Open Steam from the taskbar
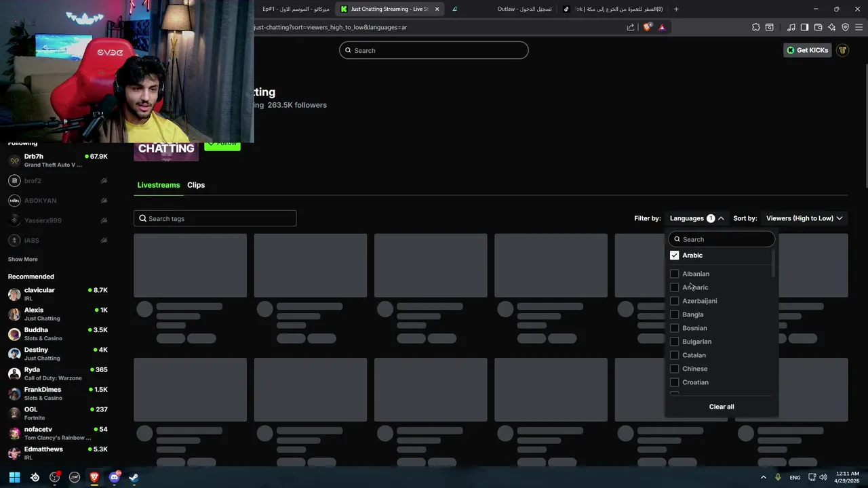This screenshot has width=868, height=488. tap(134, 477)
